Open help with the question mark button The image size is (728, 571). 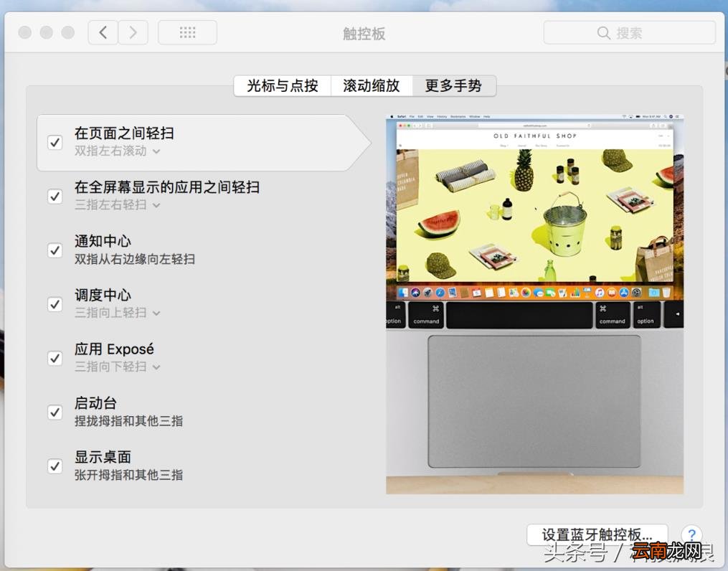[x=692, y=534]
